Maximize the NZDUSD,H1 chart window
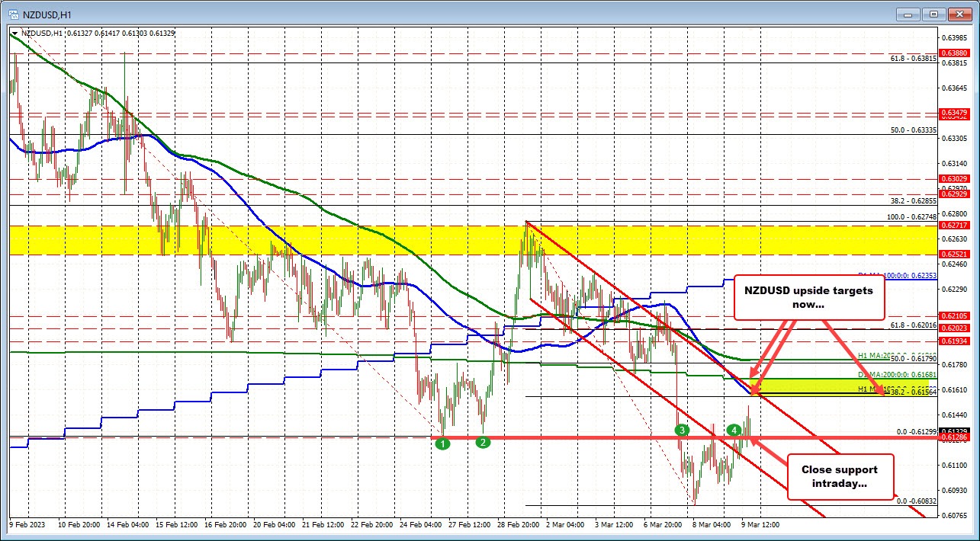The image size is (980, 541). click(x=935, y=14)
